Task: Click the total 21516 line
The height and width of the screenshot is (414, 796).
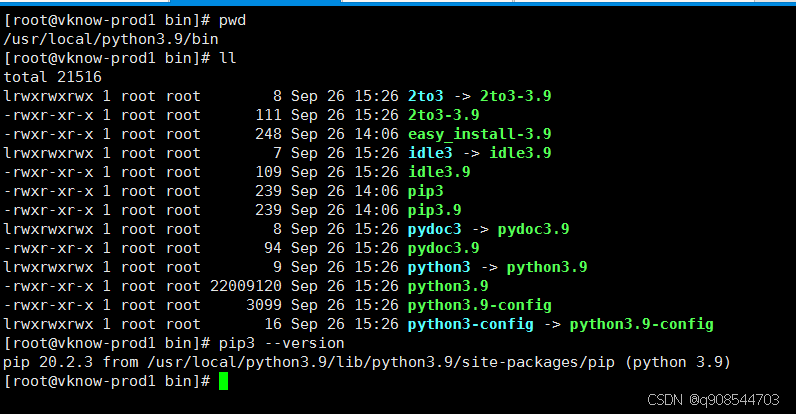Action: 52,77
